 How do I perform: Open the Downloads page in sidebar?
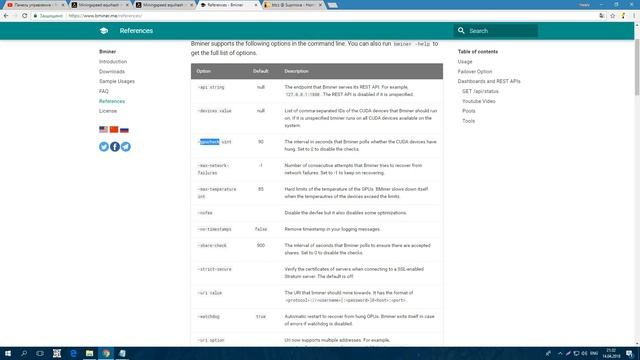pyautogui.click(x=112, y=71)
